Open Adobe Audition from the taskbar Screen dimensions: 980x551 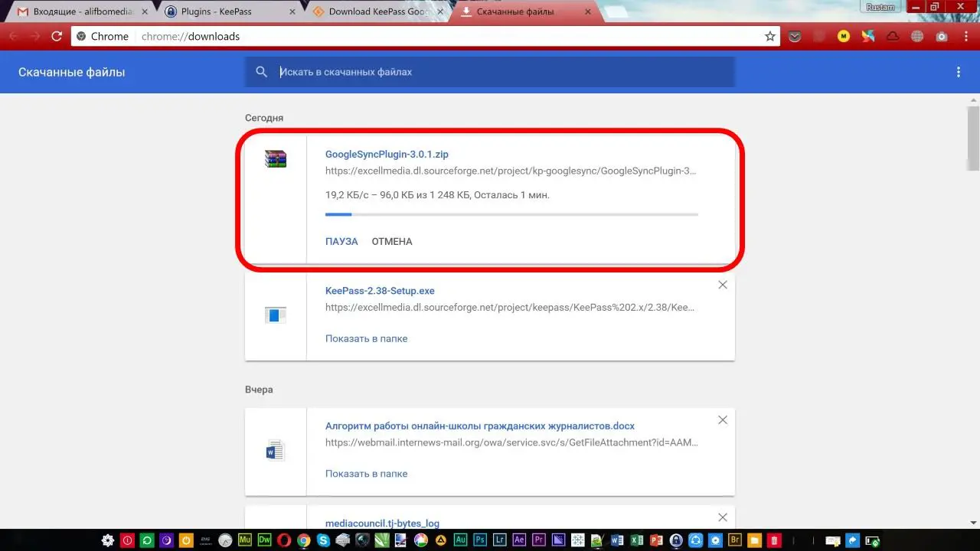pos(461,540)
